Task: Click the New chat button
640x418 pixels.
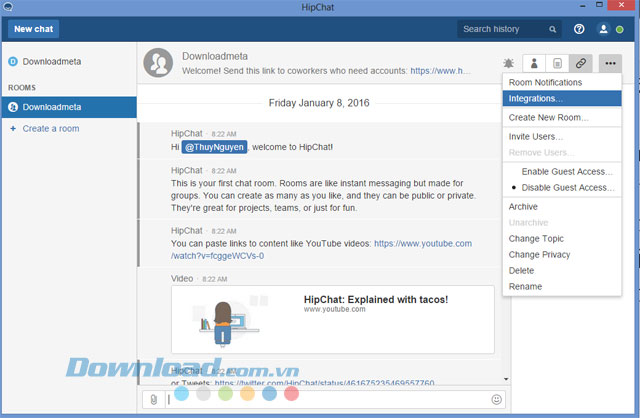Action: coord(33,29)
